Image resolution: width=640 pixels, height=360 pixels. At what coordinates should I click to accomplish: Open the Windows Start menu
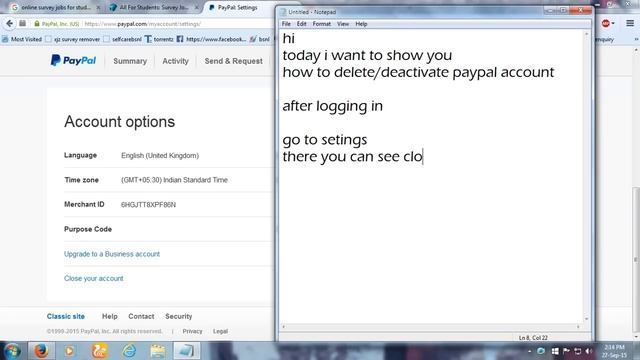tap(12, 351)
